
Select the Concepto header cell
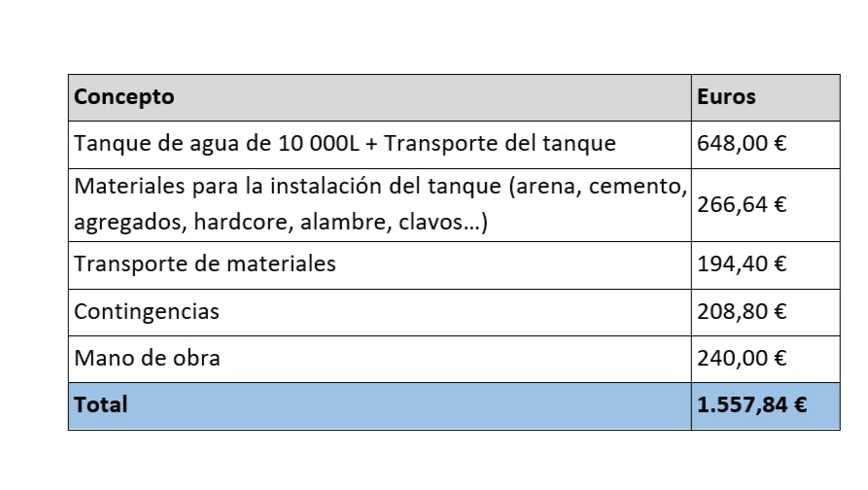click(x=380, y=97)
